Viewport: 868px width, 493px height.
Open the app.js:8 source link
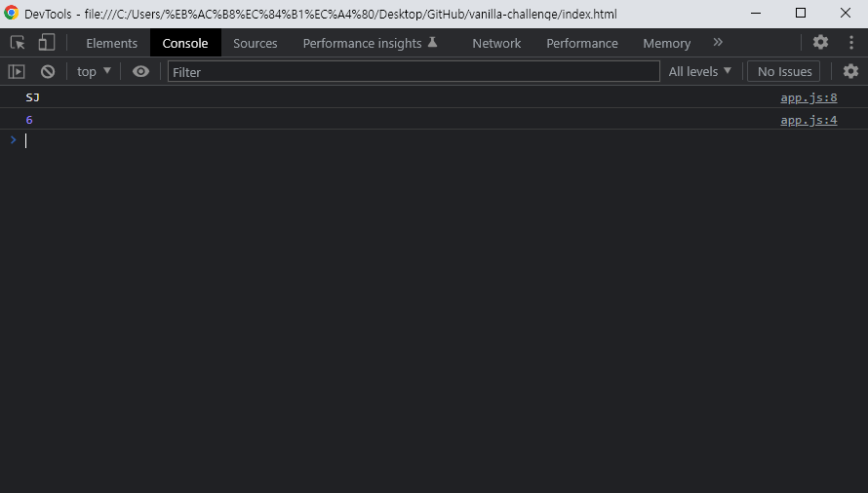pyautogui.click(x=809, y=97)
